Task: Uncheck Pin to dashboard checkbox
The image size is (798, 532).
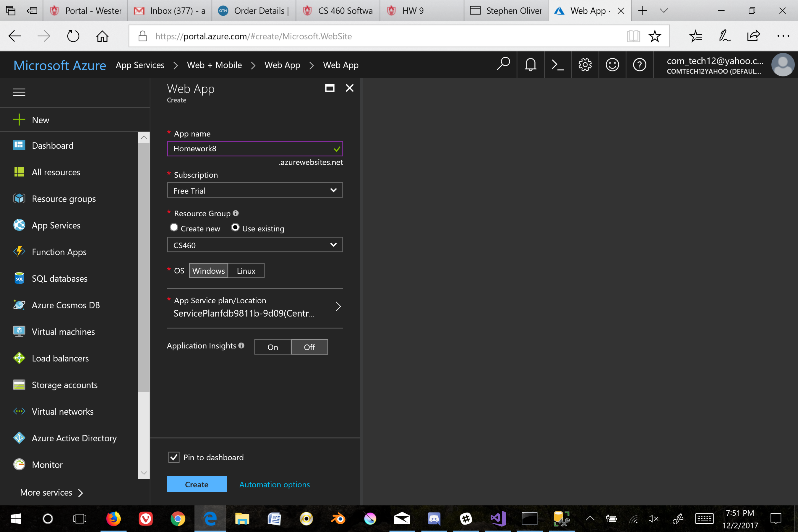Action: pos(174,457)
